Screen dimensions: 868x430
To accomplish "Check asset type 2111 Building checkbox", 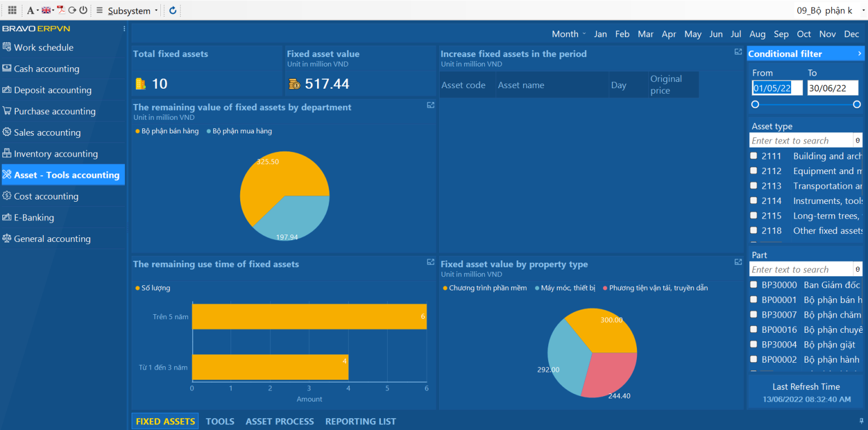I will (x=753, y=156).
